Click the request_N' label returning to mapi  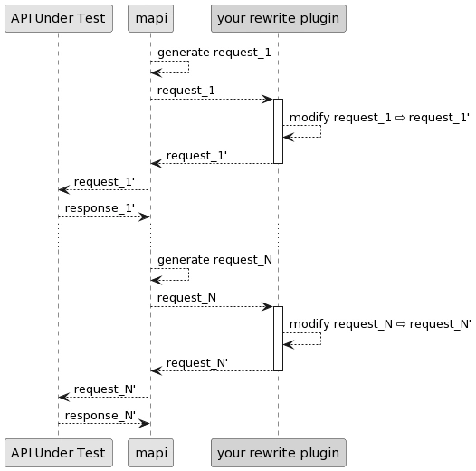coord(197,363)
